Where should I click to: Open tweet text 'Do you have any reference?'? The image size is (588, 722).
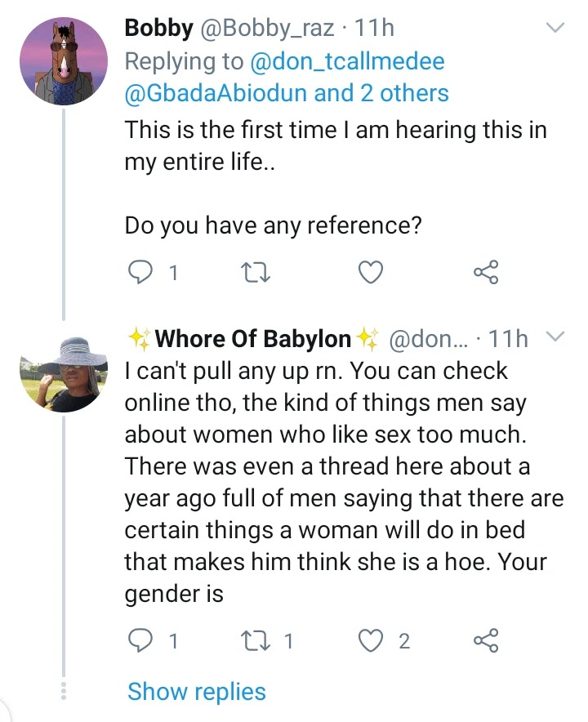(273, 225)
